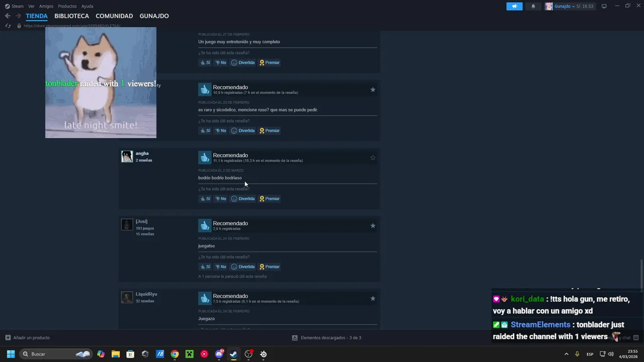Click the Añadir un producto plus icon
Viewport: 644px width, 362px height.
pos(8,337)
